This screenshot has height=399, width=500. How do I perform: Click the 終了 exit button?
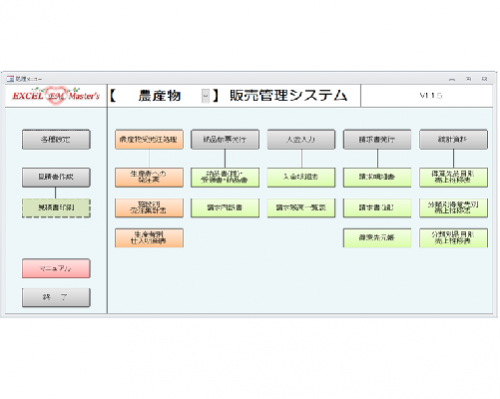tap(56, 297)
